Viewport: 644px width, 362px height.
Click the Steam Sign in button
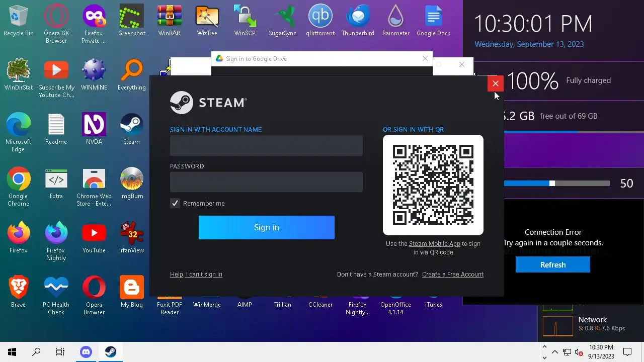pos(267,227)
